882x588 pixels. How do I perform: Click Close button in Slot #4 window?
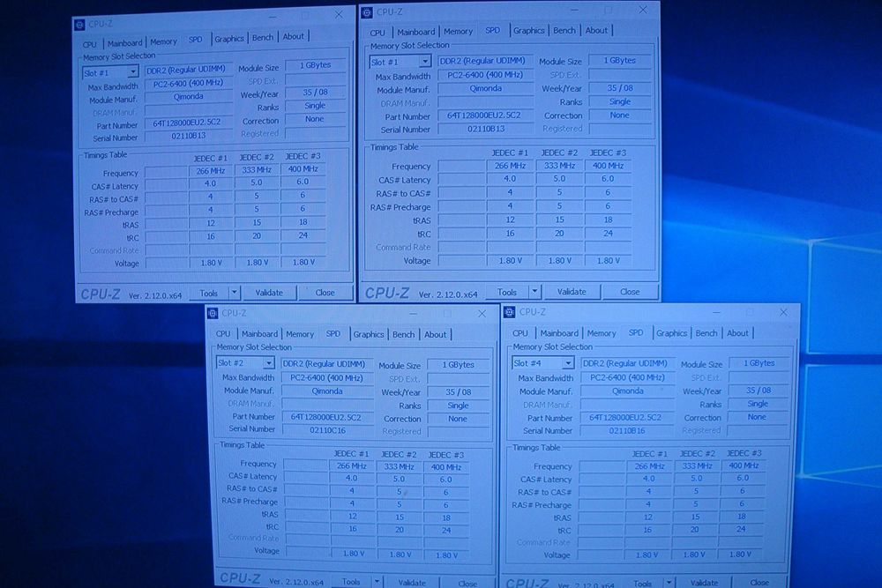point(759,583)
